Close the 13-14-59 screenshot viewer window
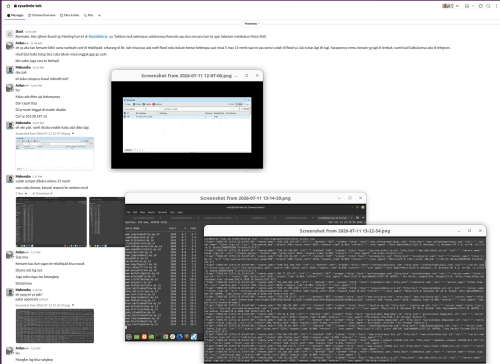This screenshot has height=364, width=500. [x=360, y=198]
